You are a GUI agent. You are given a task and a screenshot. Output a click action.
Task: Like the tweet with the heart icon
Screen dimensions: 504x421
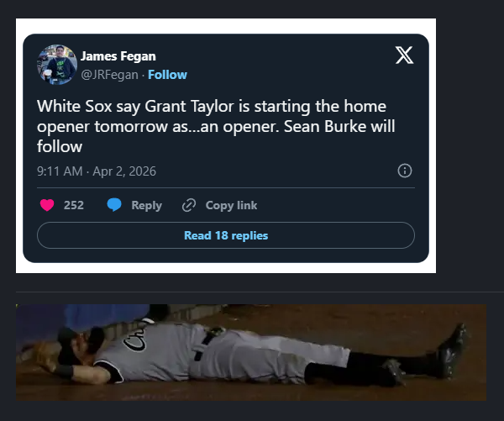(47, 205)
